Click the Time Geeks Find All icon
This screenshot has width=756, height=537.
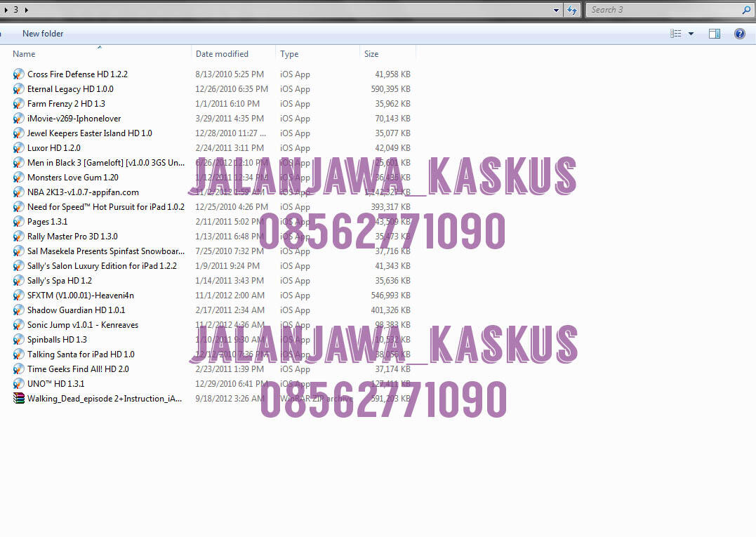(18, 369)
